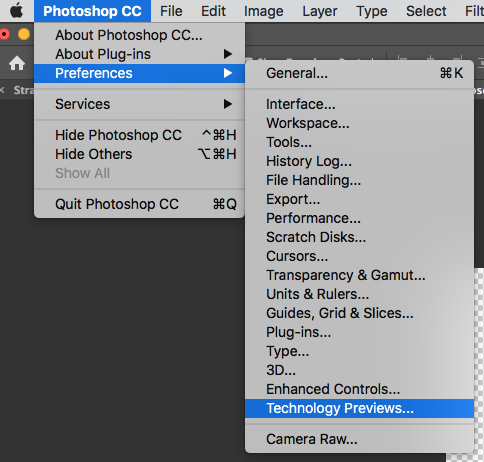Screen dimensions: 484x462
Task: Open the Photoshop CC menu
Action: (92, 11)
